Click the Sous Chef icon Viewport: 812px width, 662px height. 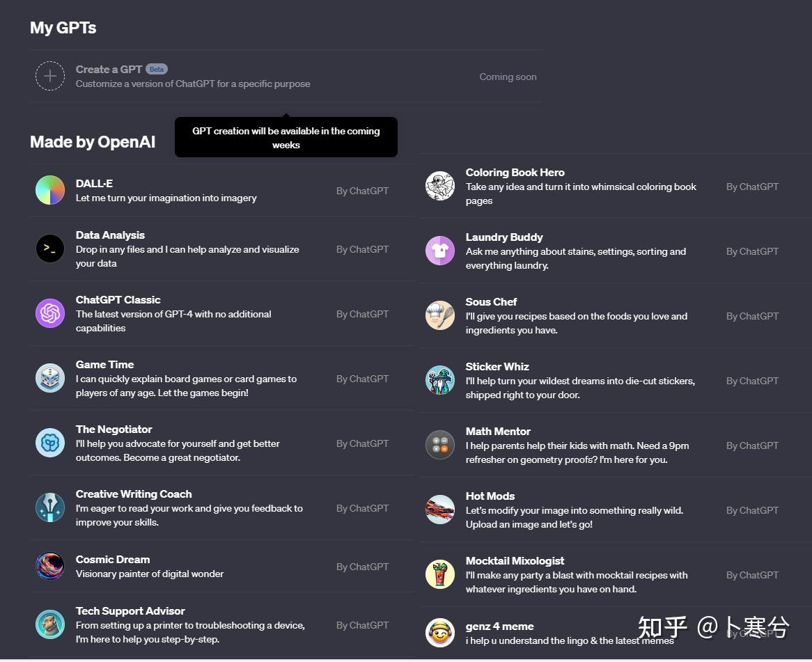coord(440,315)
